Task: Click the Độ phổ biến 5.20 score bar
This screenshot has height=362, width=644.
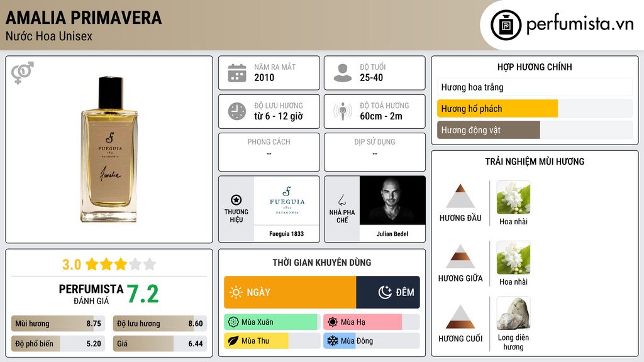Action: pyautogui.click(x=58, y=344)
